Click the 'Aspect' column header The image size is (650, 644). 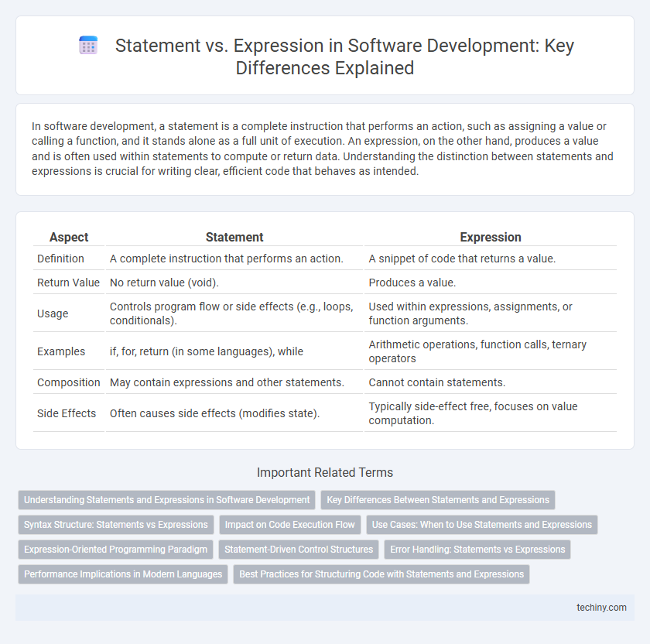coord(69,237)
